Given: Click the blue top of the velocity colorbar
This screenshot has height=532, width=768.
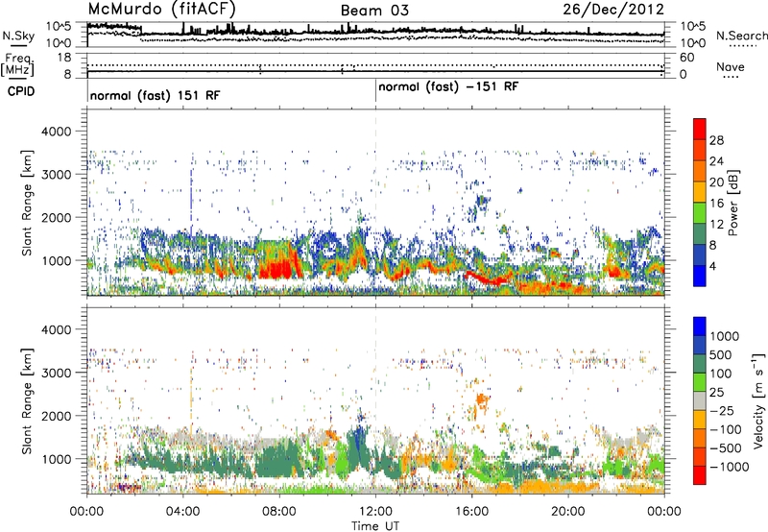Looking at the screenshot, I should pyautogui.click(x=700, y=326).
